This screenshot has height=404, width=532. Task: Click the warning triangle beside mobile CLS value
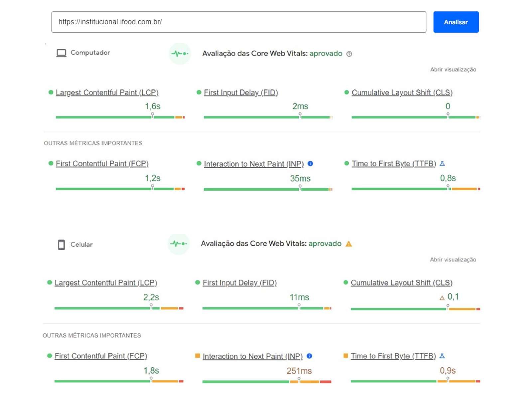tap(442, 298)
